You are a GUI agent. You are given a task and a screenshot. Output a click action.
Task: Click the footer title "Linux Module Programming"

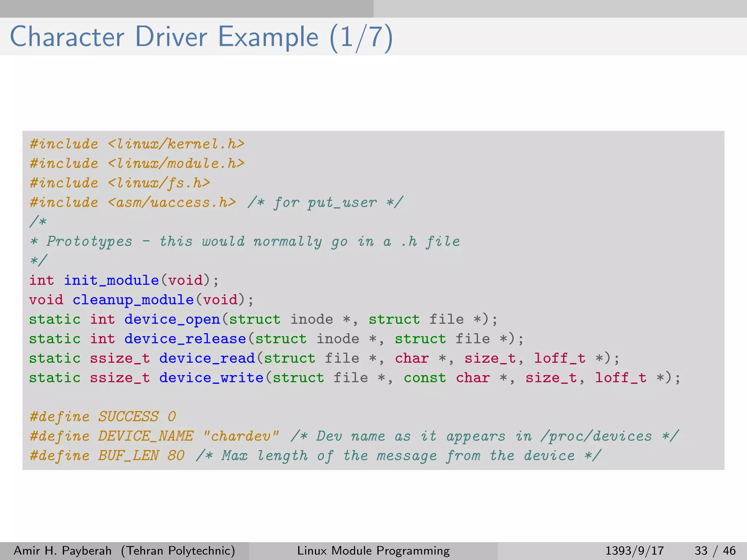point(373,551)
